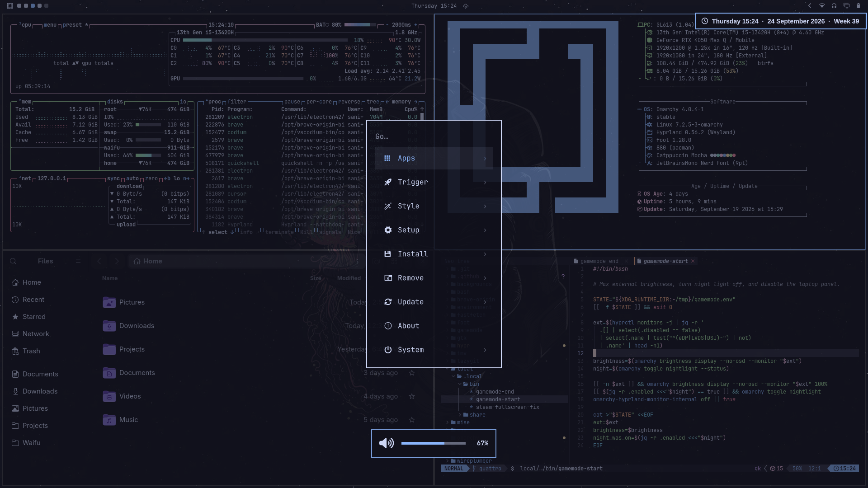This screenshot has width=868, height=488.
Task: Toggle tree view in btop proc panel
Action: 373,102
